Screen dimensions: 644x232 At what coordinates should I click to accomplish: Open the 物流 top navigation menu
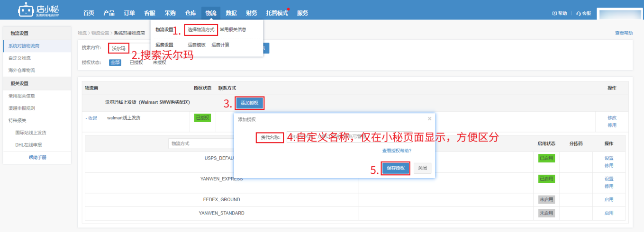tap(211, 13)
